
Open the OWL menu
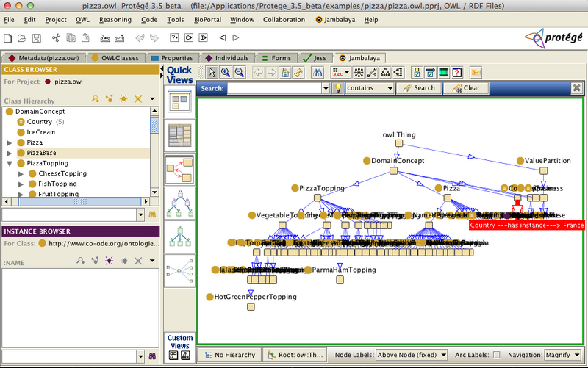(82, 20)
